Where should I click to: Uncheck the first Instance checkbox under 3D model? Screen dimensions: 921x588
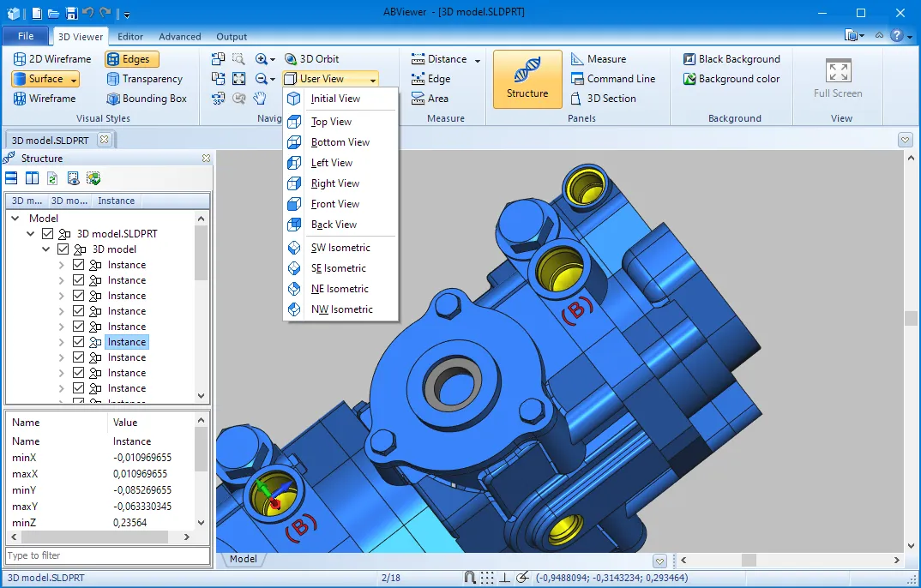click(x=78, y=265)
